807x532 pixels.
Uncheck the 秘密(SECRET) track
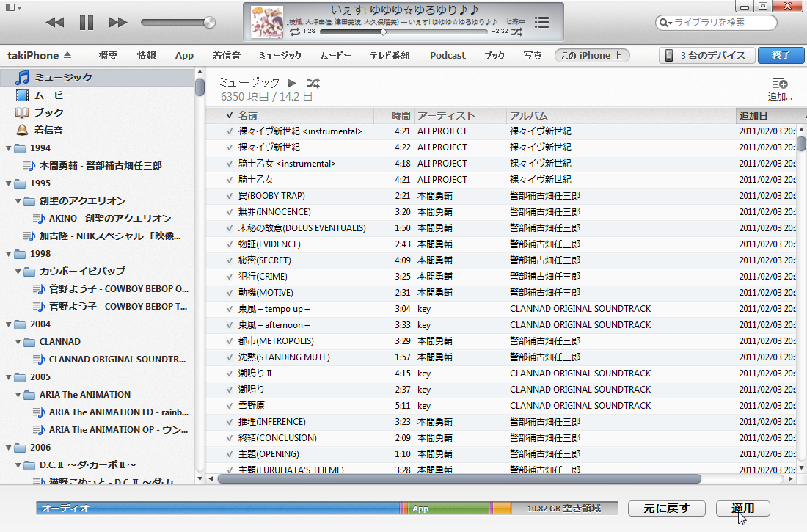point(230,260)
